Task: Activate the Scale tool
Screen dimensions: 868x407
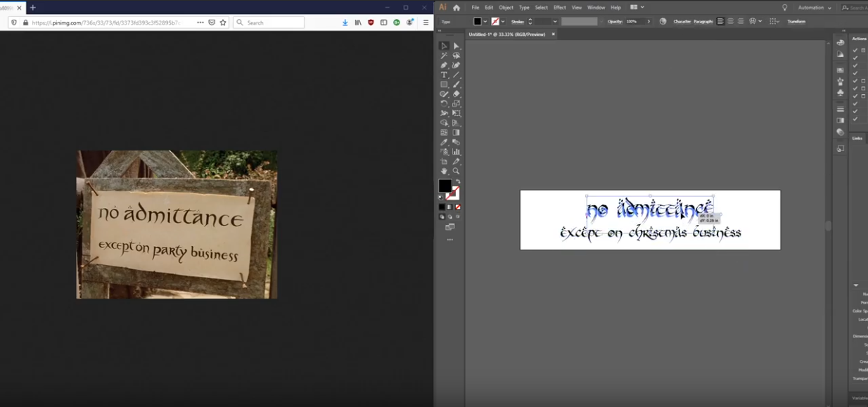Action: point(456,103)
